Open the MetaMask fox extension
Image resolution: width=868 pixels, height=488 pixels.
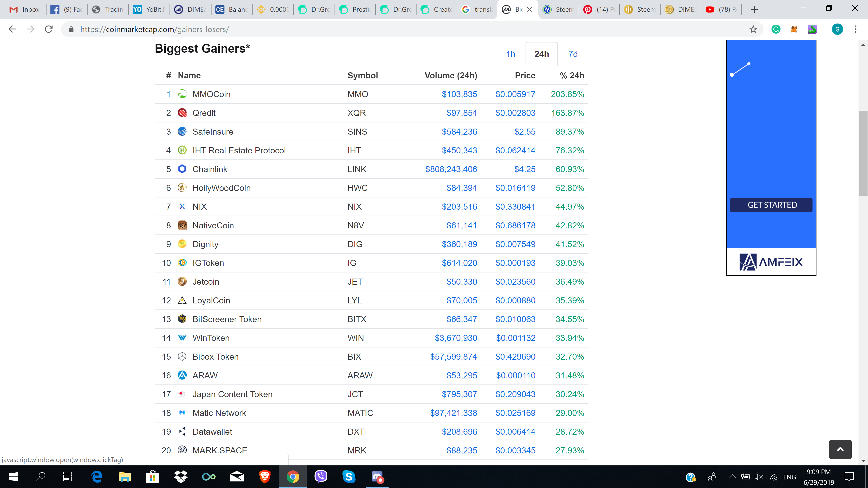794,29
